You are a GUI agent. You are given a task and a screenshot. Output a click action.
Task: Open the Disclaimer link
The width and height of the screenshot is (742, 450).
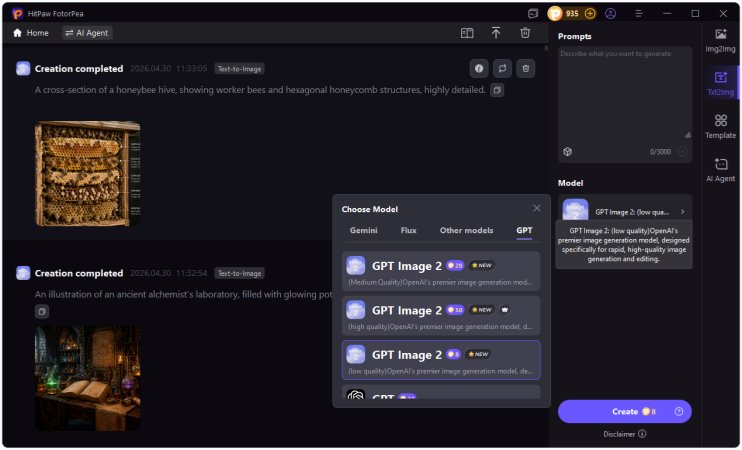click(x=624, y=434)
